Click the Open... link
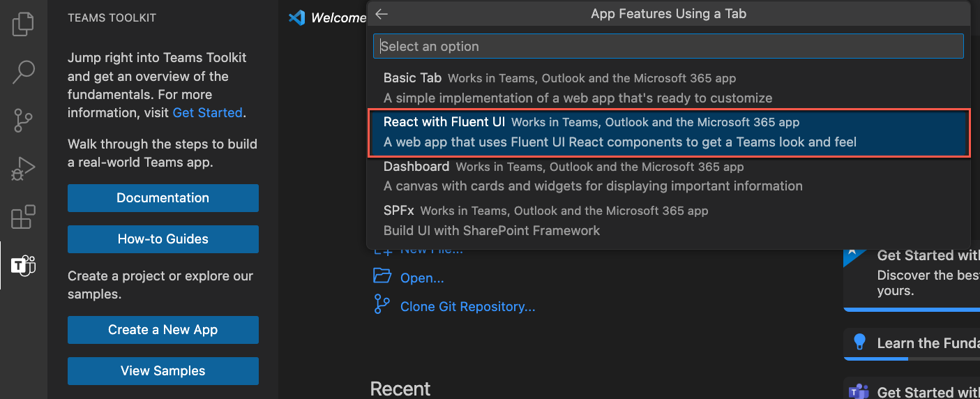 pos(422,278)
